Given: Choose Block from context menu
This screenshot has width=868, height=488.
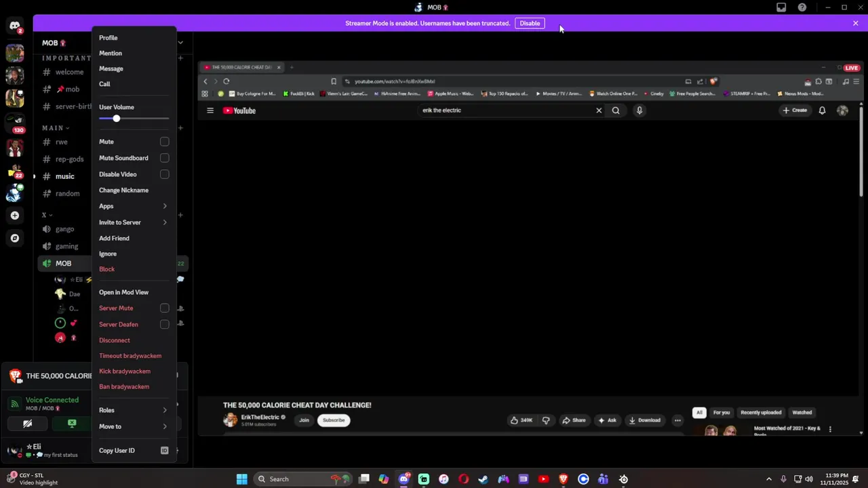Looking at the screenshot, I should 107,269.
